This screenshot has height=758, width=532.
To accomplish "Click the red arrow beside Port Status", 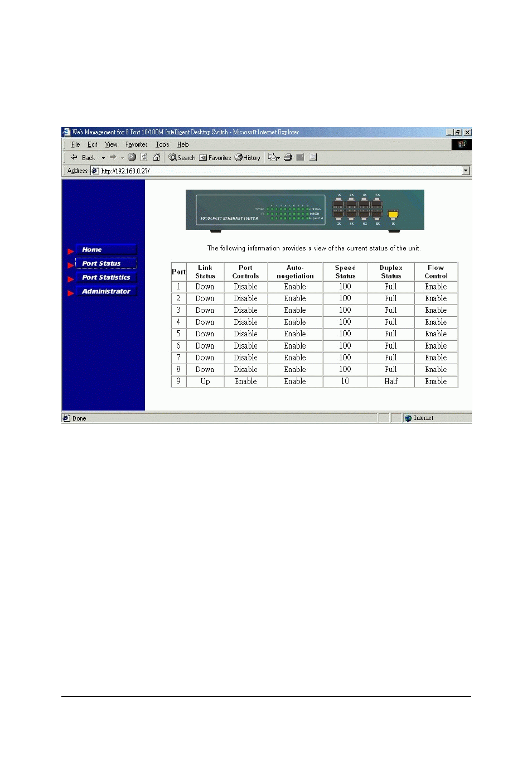I will coord(71,265).
